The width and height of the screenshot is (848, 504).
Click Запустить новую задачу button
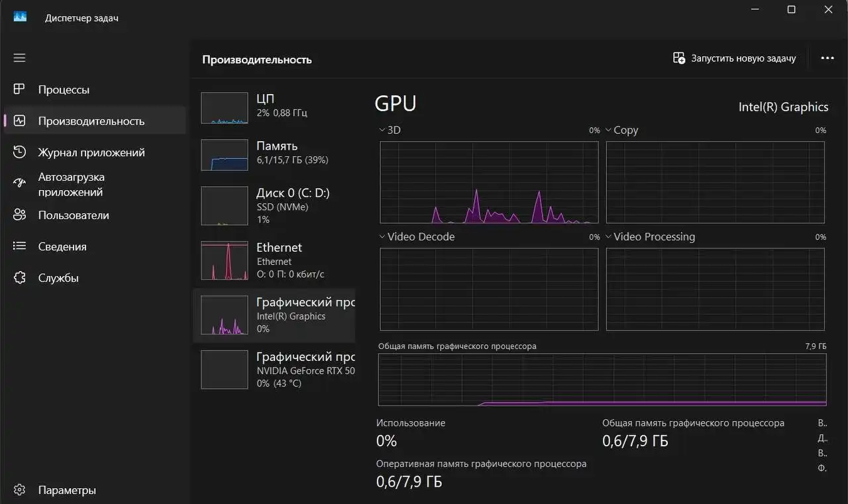click(734, 58)
